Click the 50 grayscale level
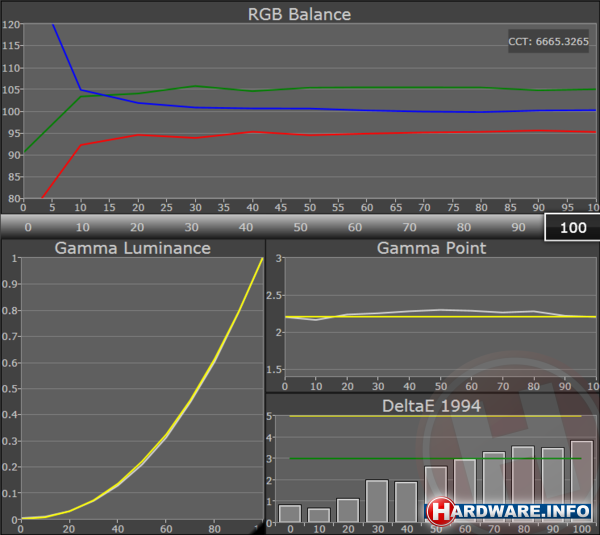600x535 pixels. [299, 227]
